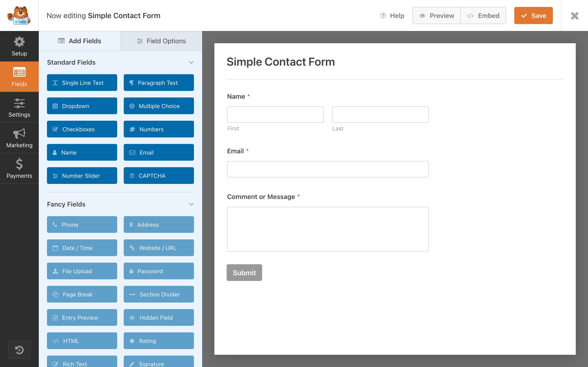This screenshot has height=367, width=588.
Task: Click the Preview button
Action: [x=437, y=16]
